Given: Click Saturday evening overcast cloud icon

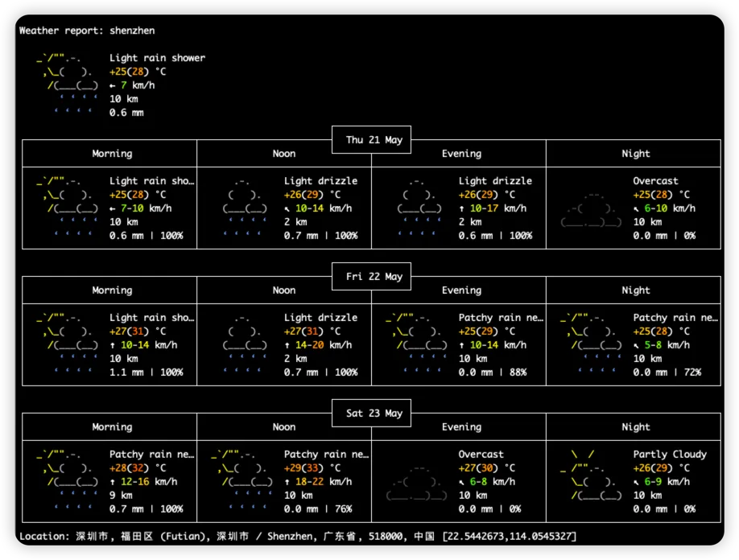Looking at the screenshot, I should coord(416,481).
